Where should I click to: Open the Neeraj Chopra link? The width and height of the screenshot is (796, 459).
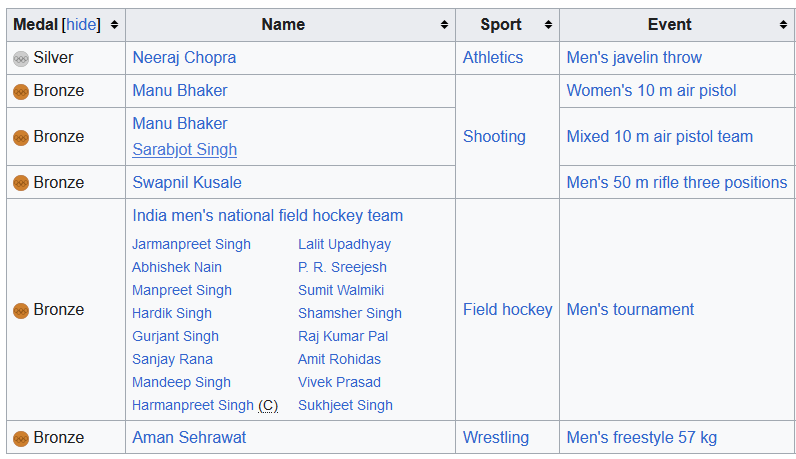(x=184, y=58)
